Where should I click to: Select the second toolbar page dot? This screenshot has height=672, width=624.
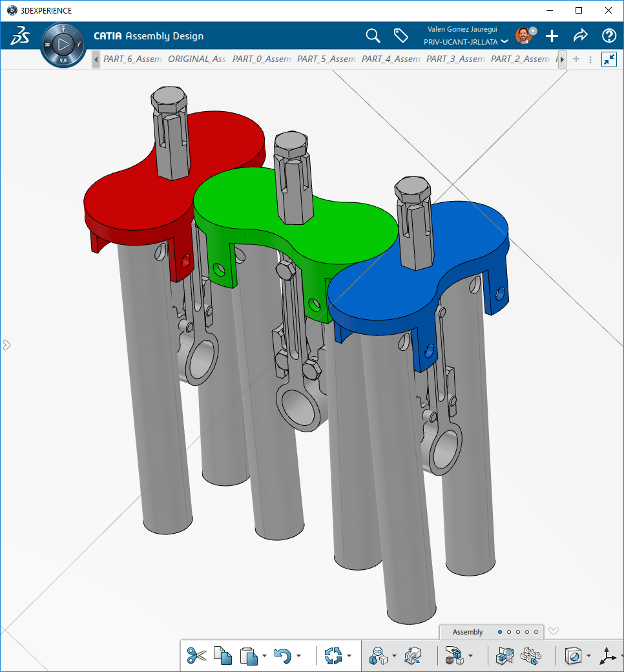[509, 632]
